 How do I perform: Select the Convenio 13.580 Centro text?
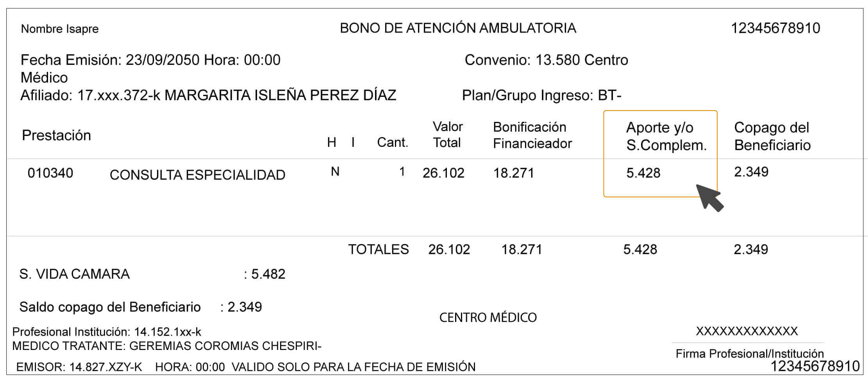point(546,60)
